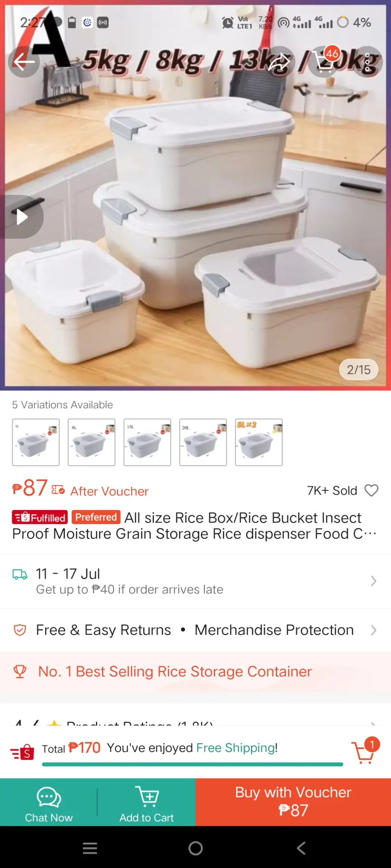This screenshot has height=868, width=391.
Task: Select the 5L x2 variation thumbnail
Action: click(259, 442)
